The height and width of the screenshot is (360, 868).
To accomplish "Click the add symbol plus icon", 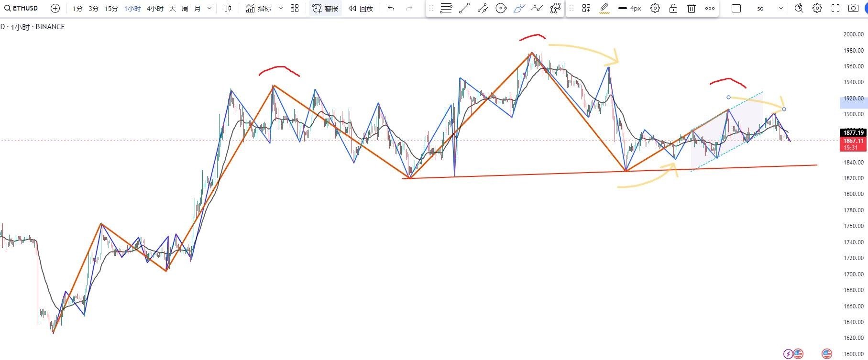I will (55, 8).
